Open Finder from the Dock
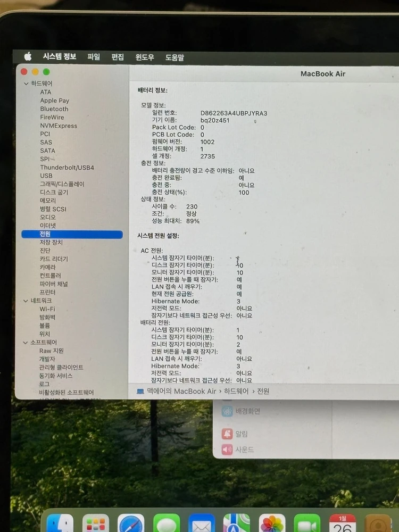Viewport: 399px width, 532px height. (60, 523)
